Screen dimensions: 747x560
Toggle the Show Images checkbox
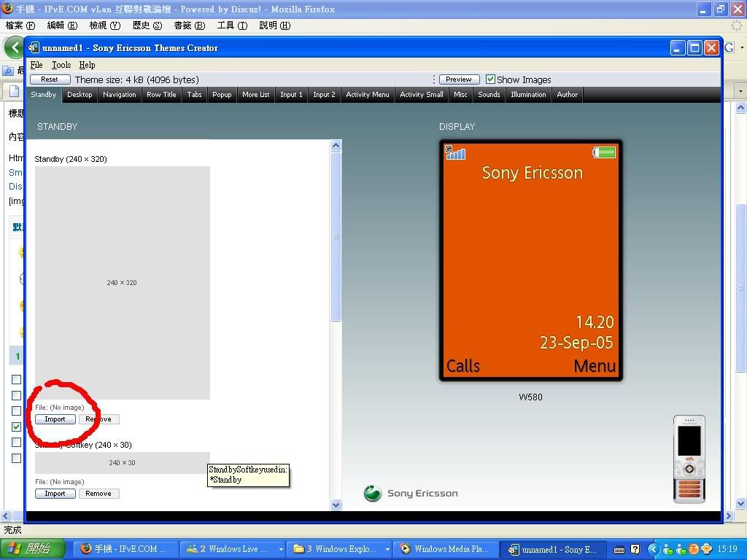pyautogui.click(x=490, y=79)
